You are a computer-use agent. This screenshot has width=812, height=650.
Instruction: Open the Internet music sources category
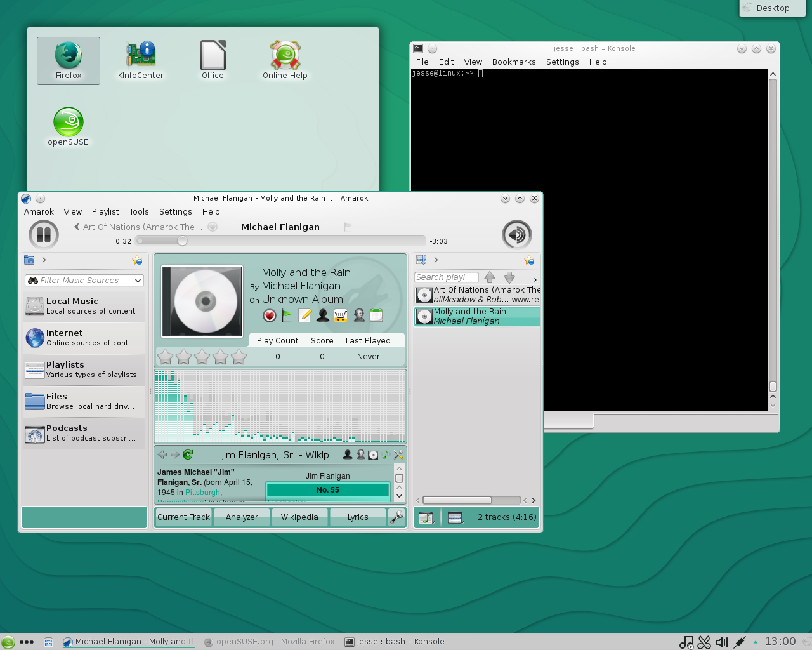(x=84, y=338)
